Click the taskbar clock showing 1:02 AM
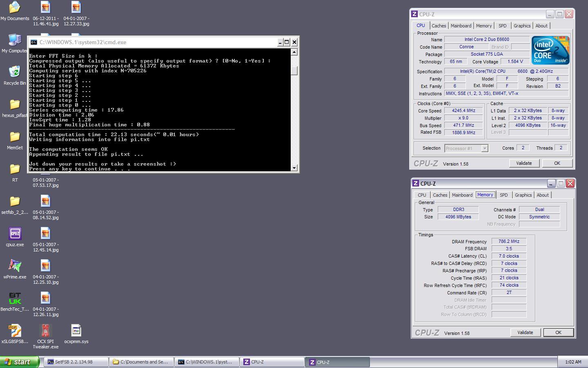588x368 pixels. tap(573, 362)
